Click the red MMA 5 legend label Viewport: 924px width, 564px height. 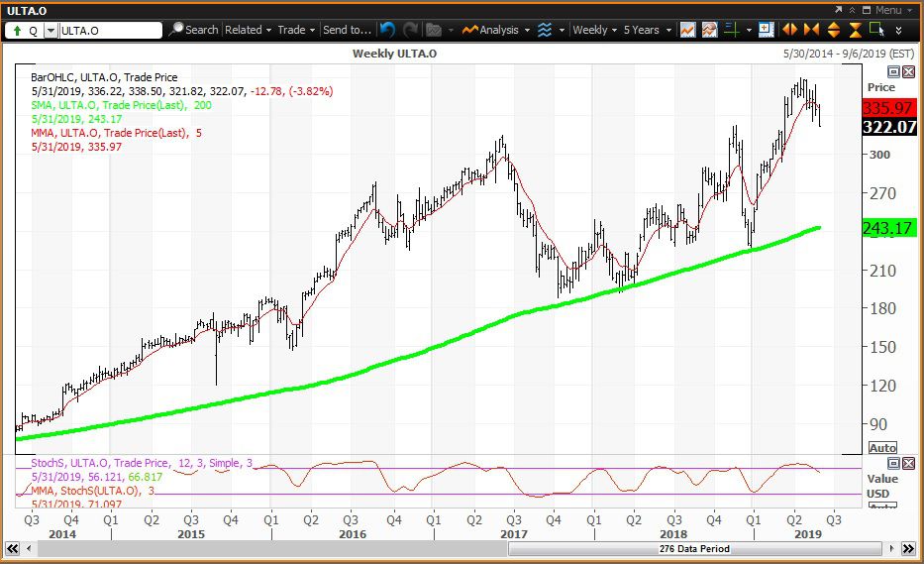click(x=116, y=133)
